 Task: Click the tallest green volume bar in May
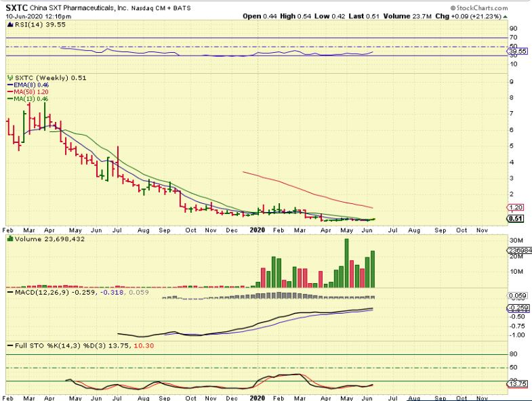(347, 263)
